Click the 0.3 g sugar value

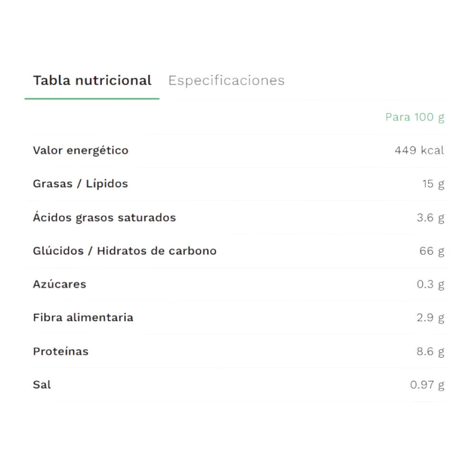pyautogui.click(x=430, y=284)
